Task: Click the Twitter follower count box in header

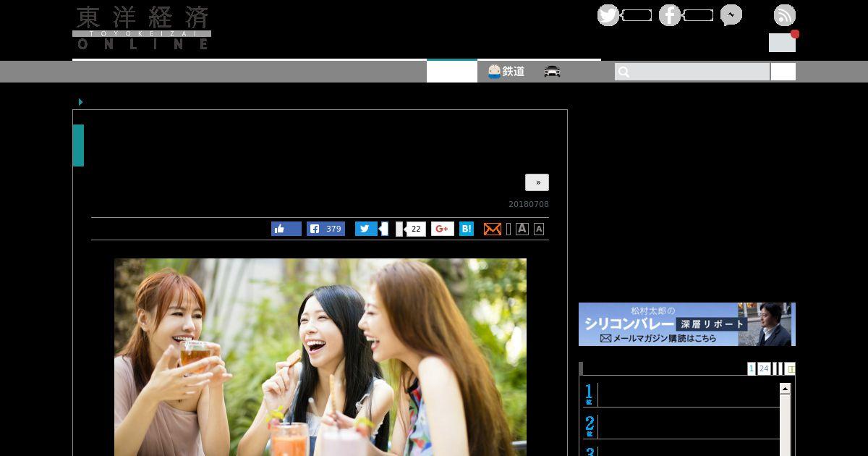Action: 637,15
